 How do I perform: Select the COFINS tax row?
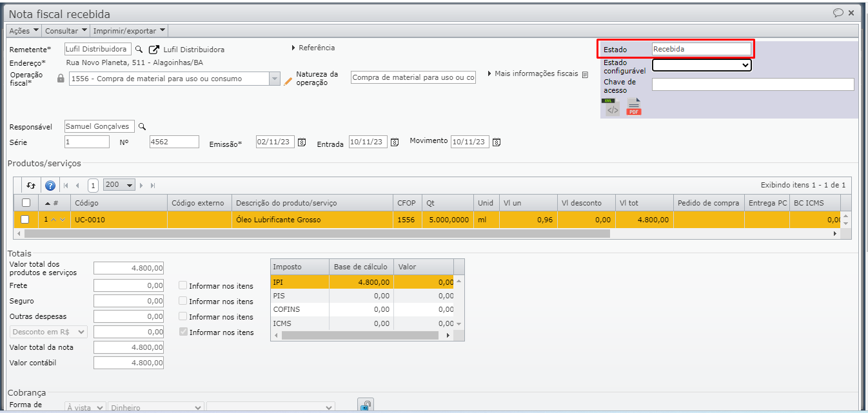pyautogui.click(x=362, y=310)
